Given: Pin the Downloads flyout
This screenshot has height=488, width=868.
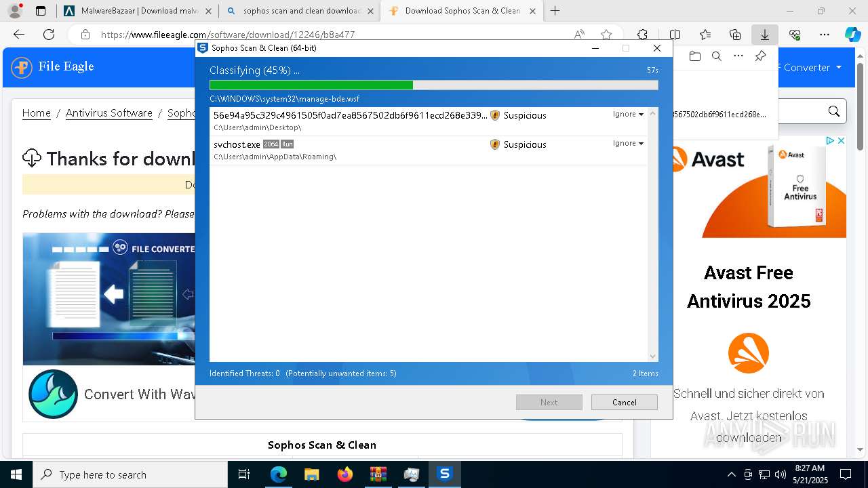Looking at the screenshot, I should point(760,56).
